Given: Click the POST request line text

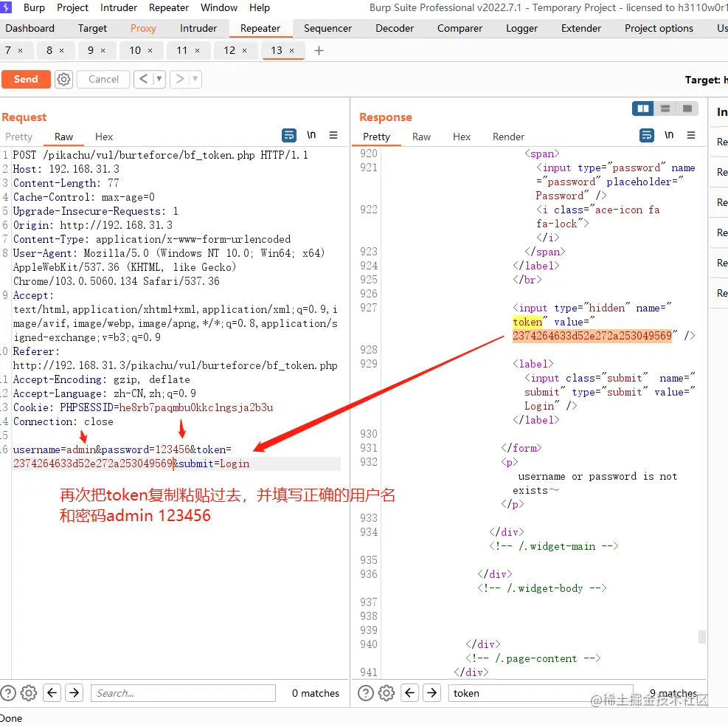Looking at the screenshot, I should point(160,155).
